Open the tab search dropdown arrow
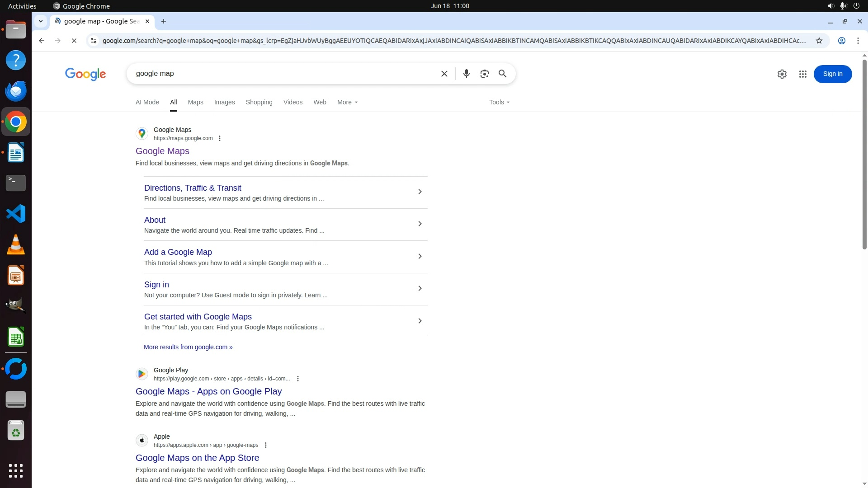Viewport: 868px width, 488px height. point(41,21)
